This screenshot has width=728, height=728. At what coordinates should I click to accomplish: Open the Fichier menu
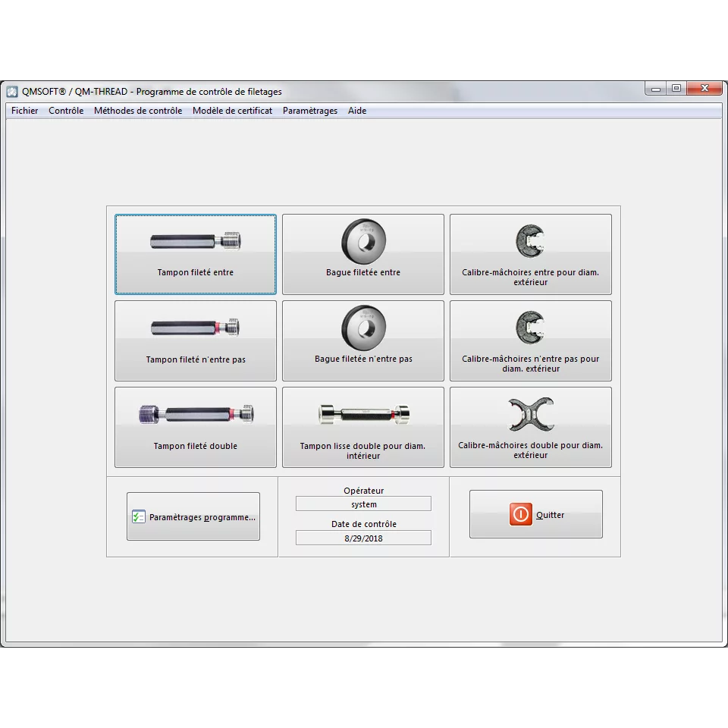click(x=24, y=111)
